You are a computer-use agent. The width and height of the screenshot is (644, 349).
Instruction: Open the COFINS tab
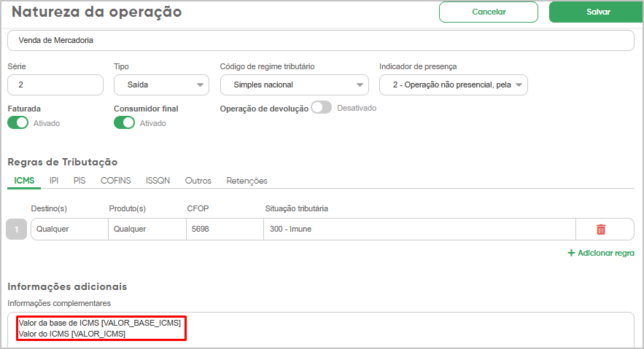115,181
